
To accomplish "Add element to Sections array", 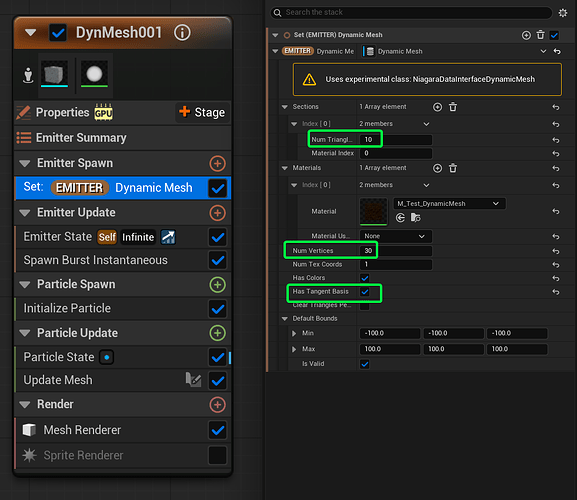I will 437,107.
